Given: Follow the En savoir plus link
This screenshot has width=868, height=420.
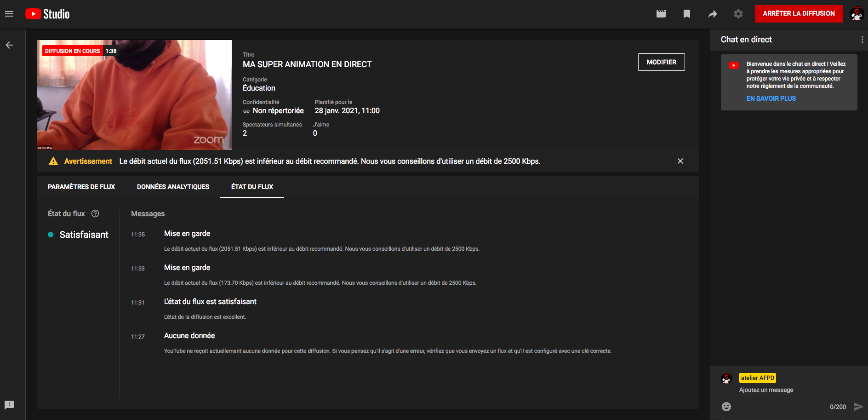Looking at the screenshot, I should [x=771, y=98].
